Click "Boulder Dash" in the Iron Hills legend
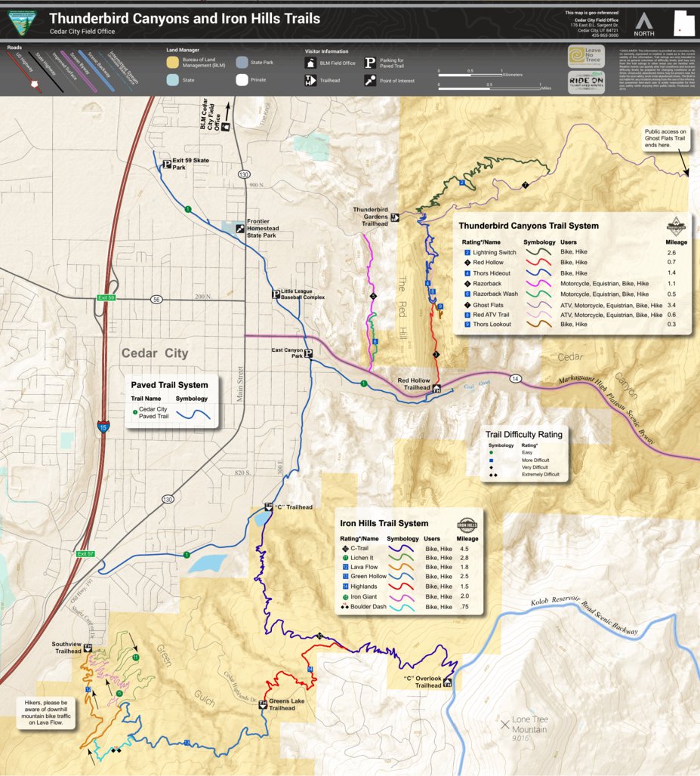700x776 pixels. coord(369,607)
